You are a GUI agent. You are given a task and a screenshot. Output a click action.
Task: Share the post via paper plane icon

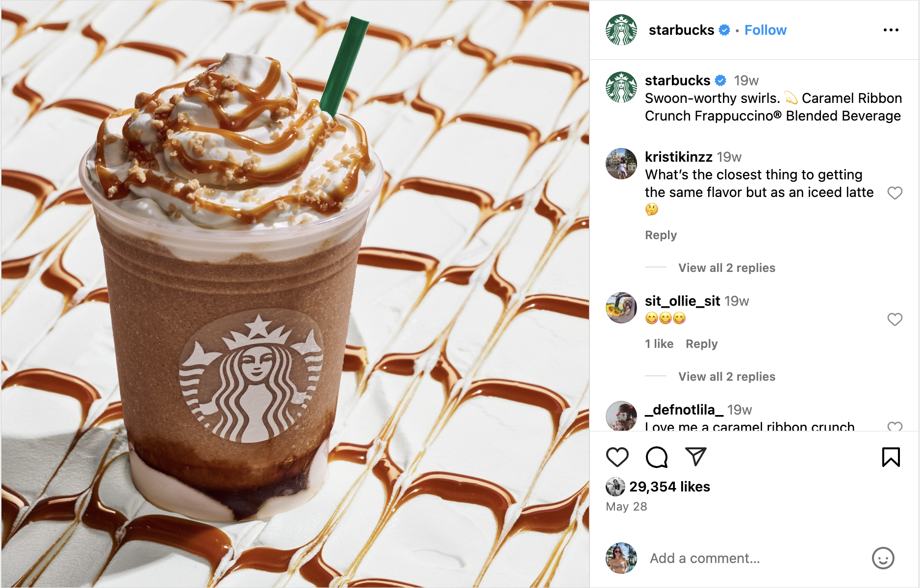click(695, 457)
